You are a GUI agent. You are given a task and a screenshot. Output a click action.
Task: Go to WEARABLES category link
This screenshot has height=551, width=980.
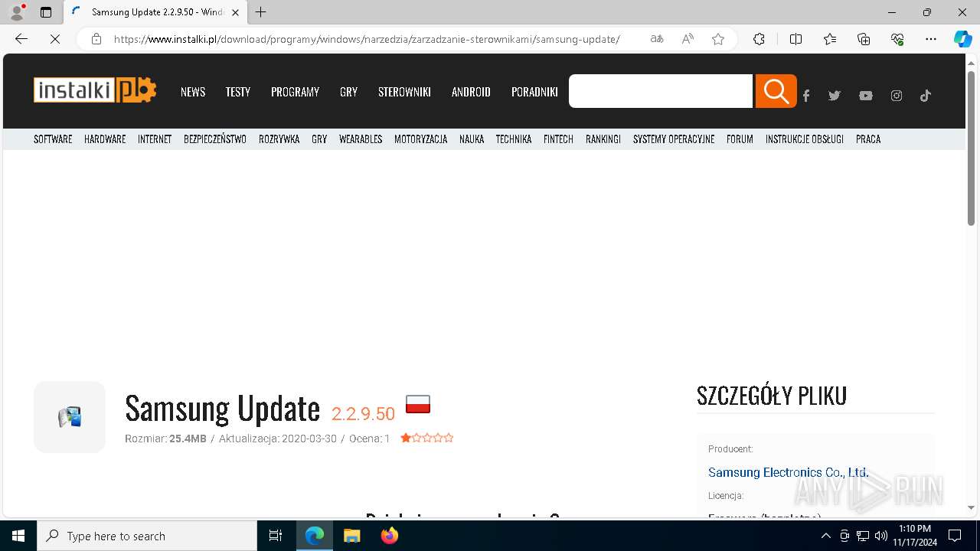click(x=361, y=139)
